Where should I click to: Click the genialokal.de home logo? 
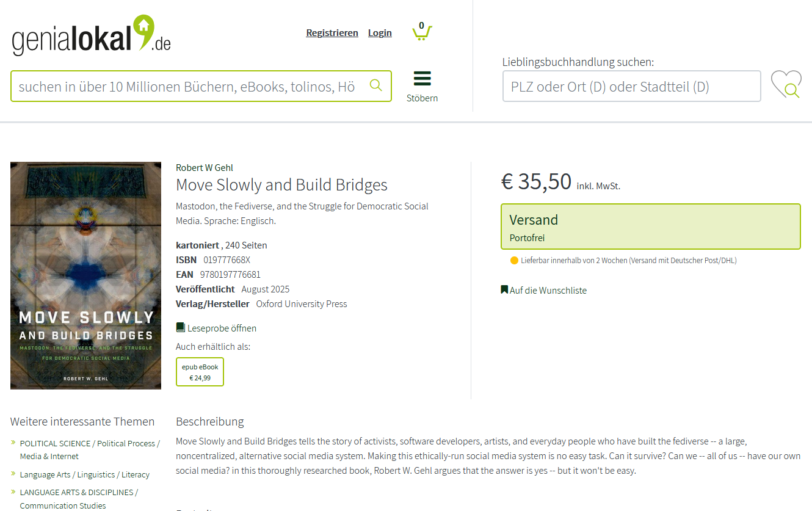point(91,37)
